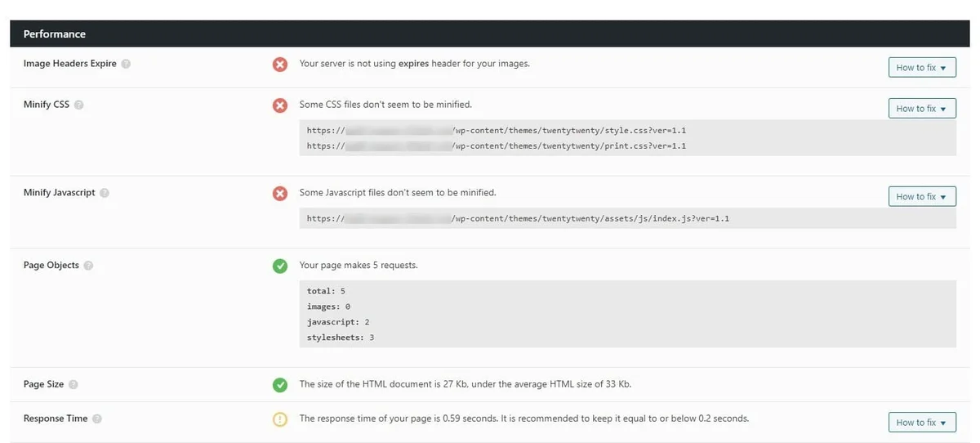This screenshot has width=980, height=443.
Task: Click red error icon for Minify Javascript
Action: 280,194
